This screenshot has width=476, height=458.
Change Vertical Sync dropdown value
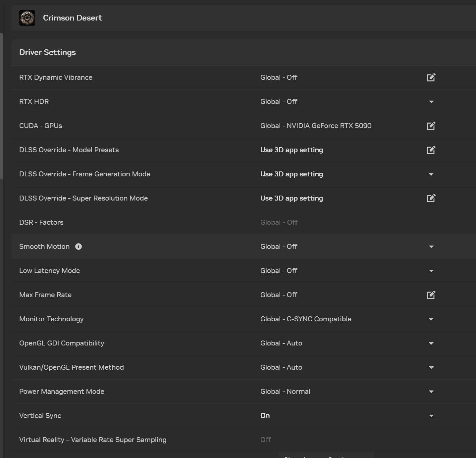(x=431, y=416)
